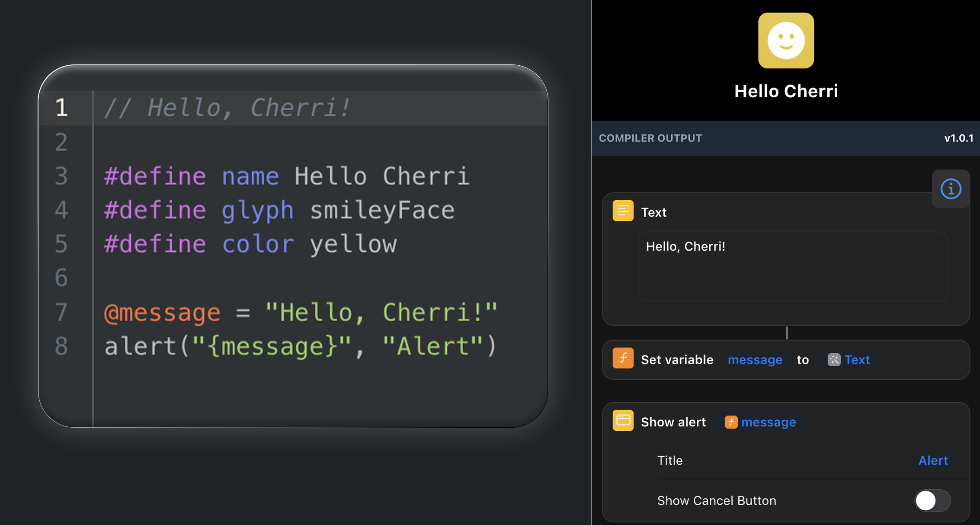Click the yellow color value on line 5
The width and height of the screenshot is (980, 525).
pyautogui.click(x=353, y=243)
